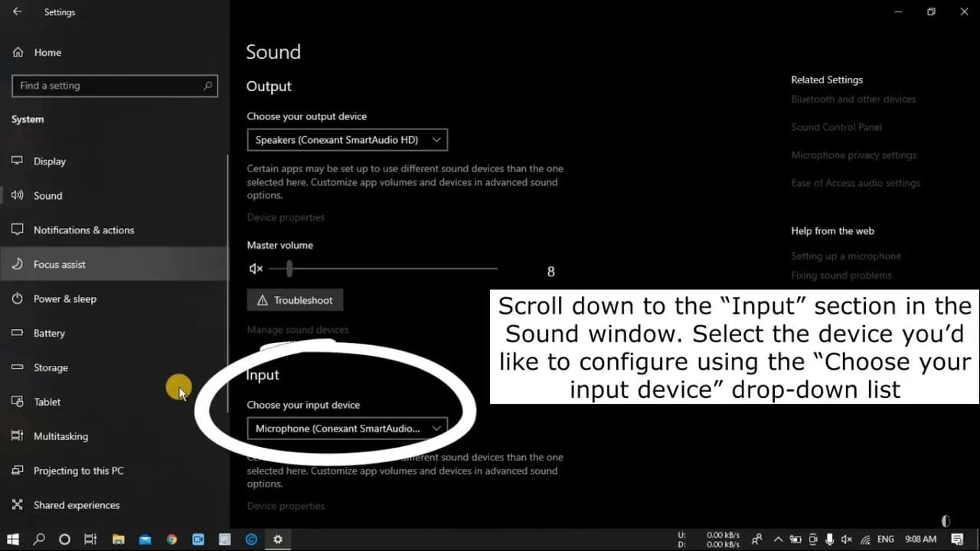Launch Google Chrome from the taskbar

pyautogui.click(x=171, y=540)
